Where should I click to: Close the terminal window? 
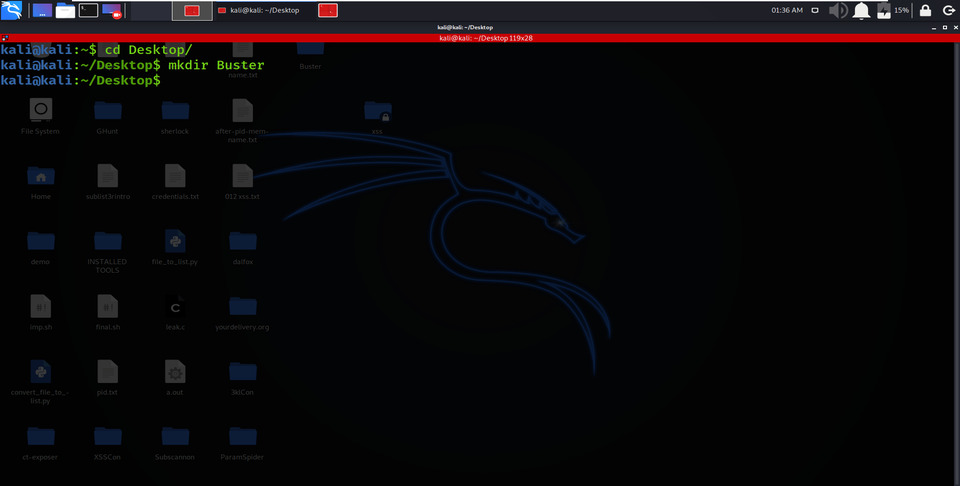click(x=954, y=28)
